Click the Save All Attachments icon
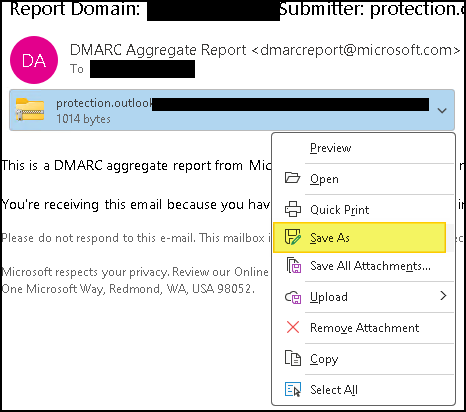 coord(293,265)
